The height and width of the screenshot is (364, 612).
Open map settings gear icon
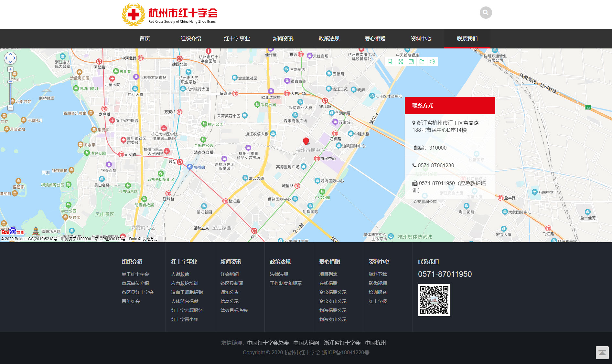[433, 61]
